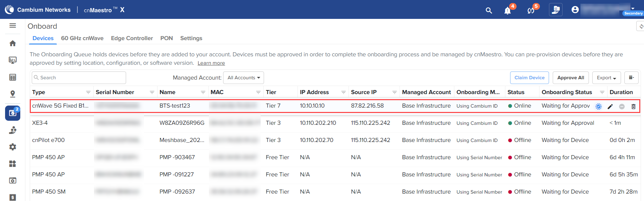Open the Monitor dashboard sidebar icon
The width and height of the screenshot is (644, 201).
point(13,60)
